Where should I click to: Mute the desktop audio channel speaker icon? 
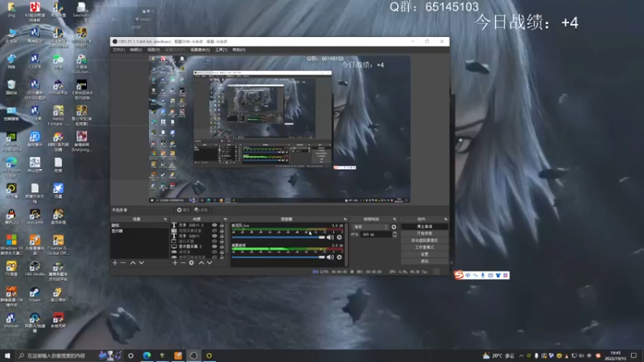330,257
